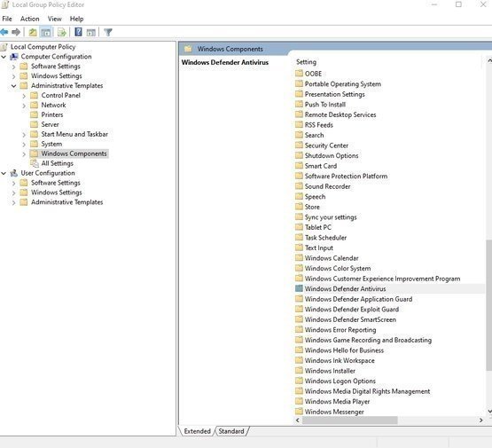This screenshot has width=492, height=448.
Task: Click the horizontal scrollbar thumb
Action: [x=350, y=420]
